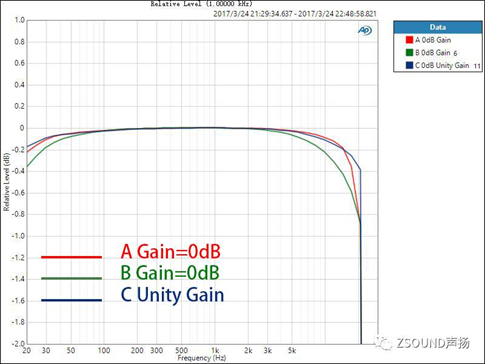Click the measurement date range text
Screen dimensions: 485x364
[295, 14]
